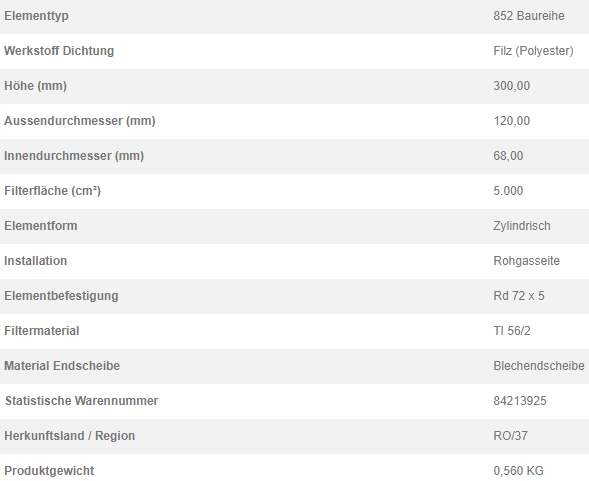This screenshot has width=589, height=481.
Task: Select the 300,00 height value
Action: [x=512, y=86]
